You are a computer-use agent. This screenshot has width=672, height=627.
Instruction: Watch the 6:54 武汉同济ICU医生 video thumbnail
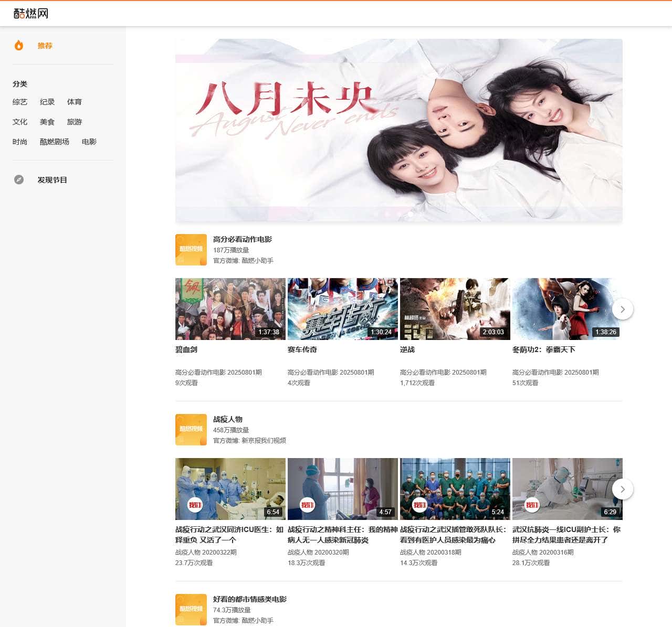230,489
